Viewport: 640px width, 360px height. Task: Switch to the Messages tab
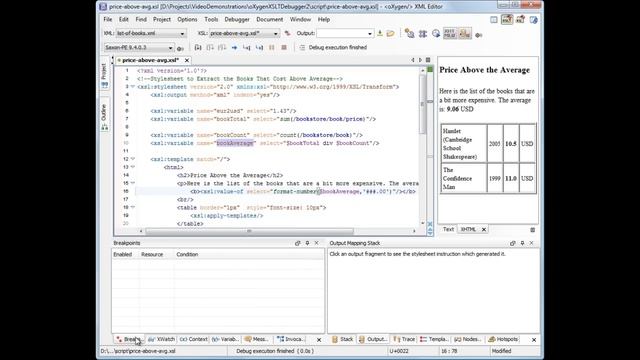pos(257,339)
